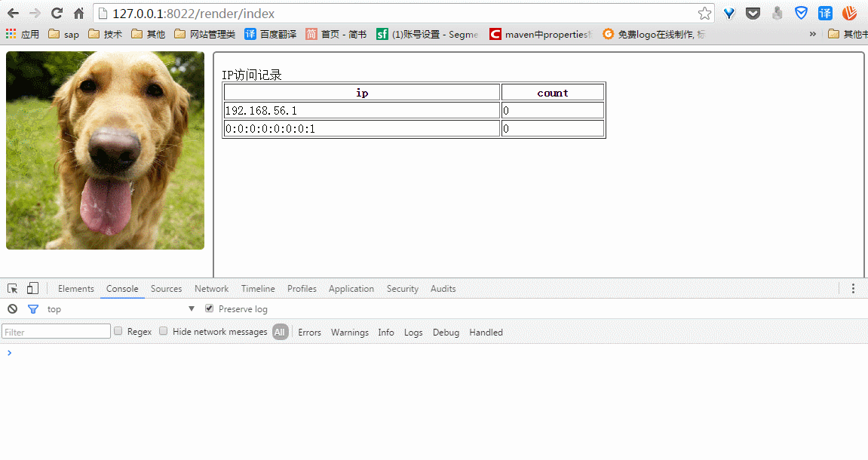This screenshot has height=460, width=868.
Task: Click the IP访问记录 heading text
Action: (x=252, y=75)
